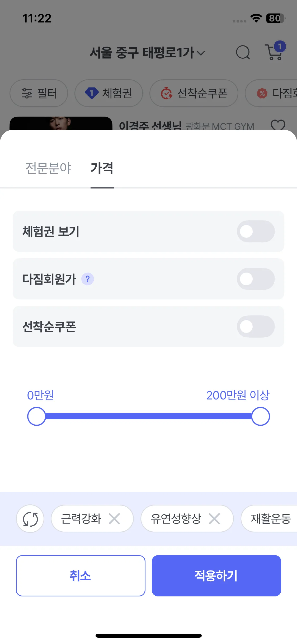The image size is (297, 644).
Task: Enable the 다짐회원가 switch
Action: coord(256,279)
